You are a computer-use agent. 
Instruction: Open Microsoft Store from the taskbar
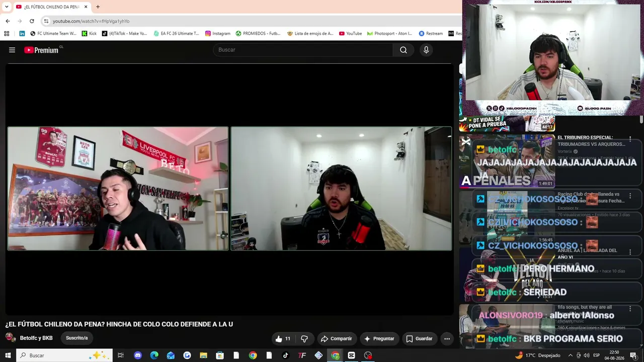(x=220, y=355)
